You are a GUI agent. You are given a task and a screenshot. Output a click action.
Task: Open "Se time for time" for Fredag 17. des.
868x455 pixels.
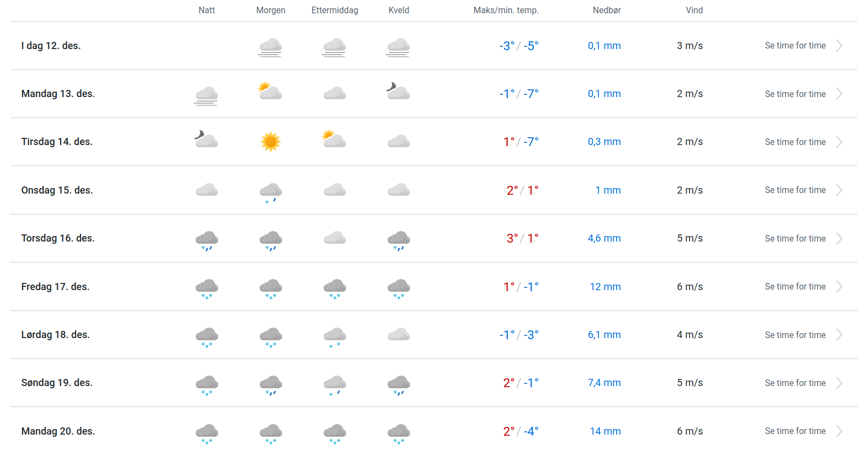795,287
